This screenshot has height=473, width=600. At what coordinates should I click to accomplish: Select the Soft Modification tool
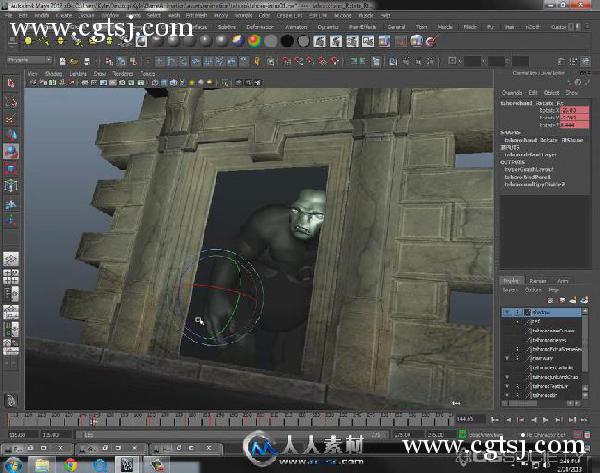click(x=11, y=204)
